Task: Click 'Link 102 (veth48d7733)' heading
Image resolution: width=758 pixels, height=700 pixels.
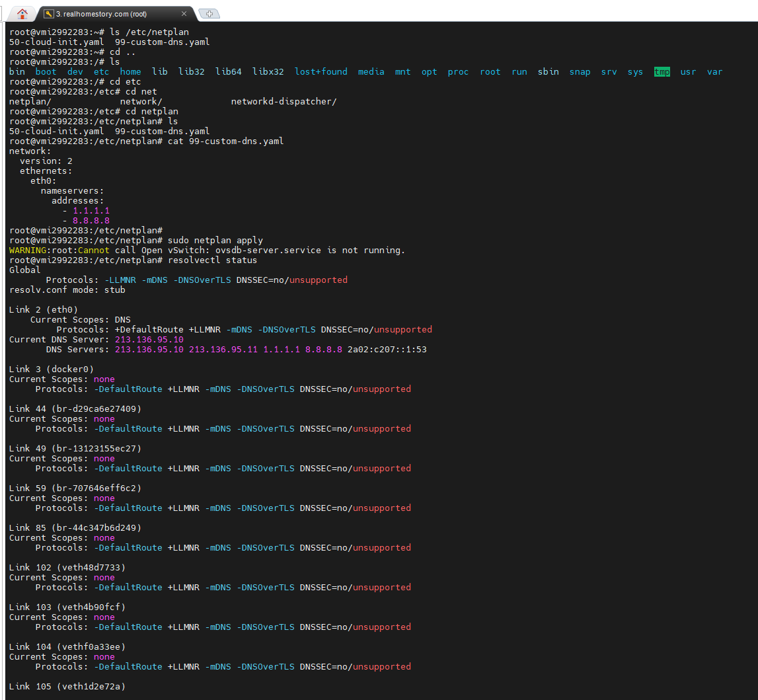Action: pos(67,568)
